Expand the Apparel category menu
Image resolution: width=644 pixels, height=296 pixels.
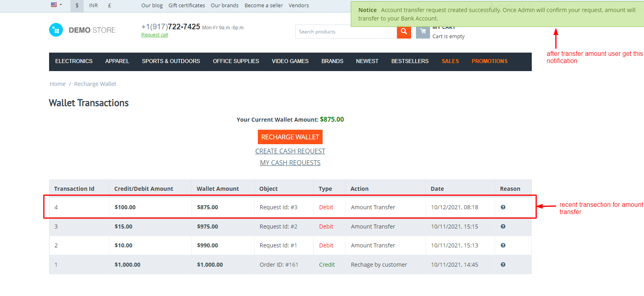[117, 61]
